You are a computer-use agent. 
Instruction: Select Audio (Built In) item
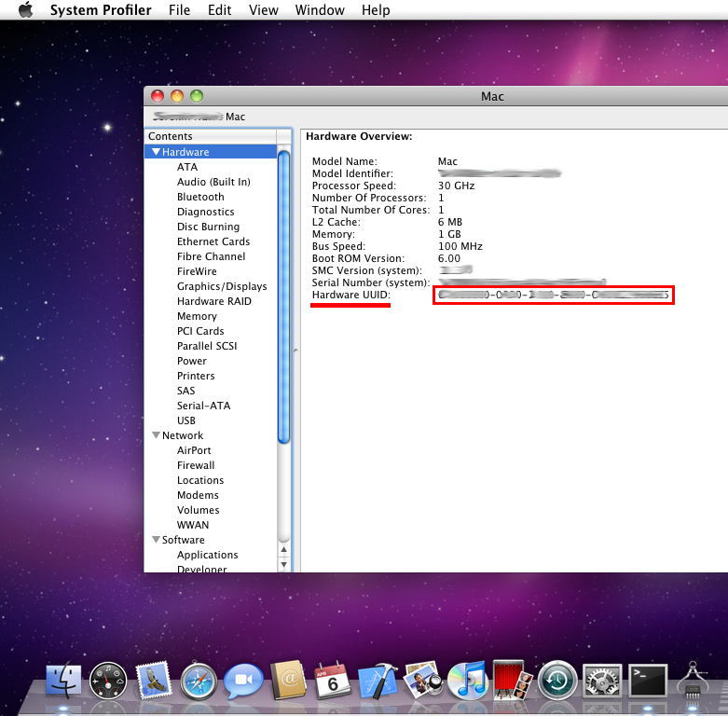pyautogui.click(x=213, y=182)
